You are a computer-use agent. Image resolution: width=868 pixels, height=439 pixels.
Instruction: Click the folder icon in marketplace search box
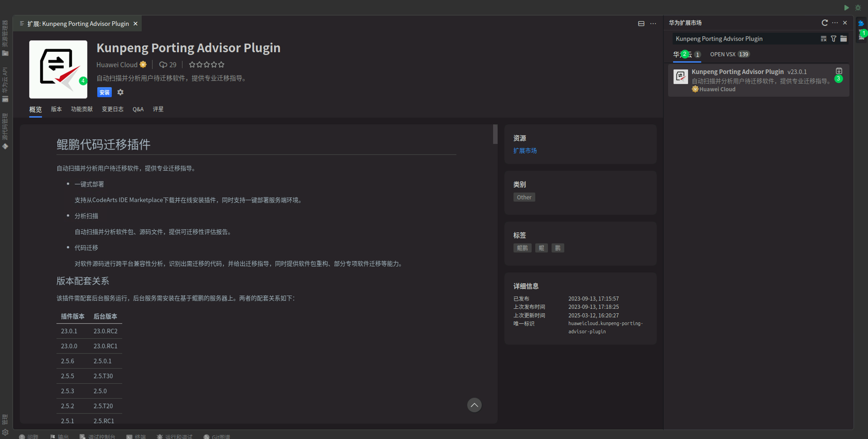[x=844, y=39]
